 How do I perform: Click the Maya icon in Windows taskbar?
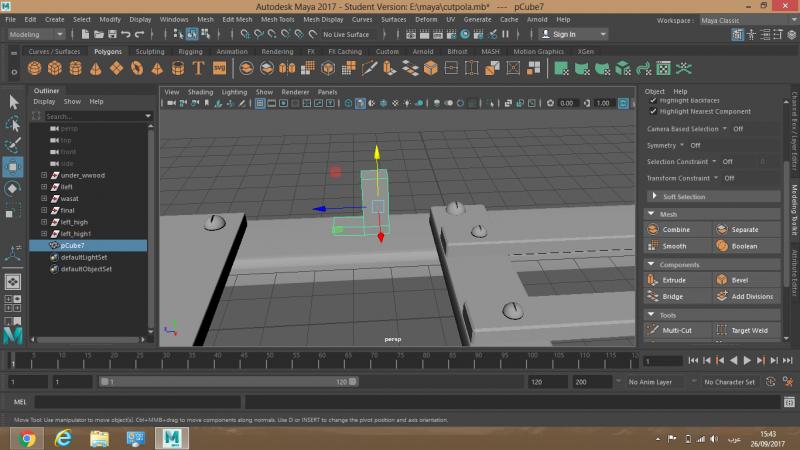(x=172, y=438)
